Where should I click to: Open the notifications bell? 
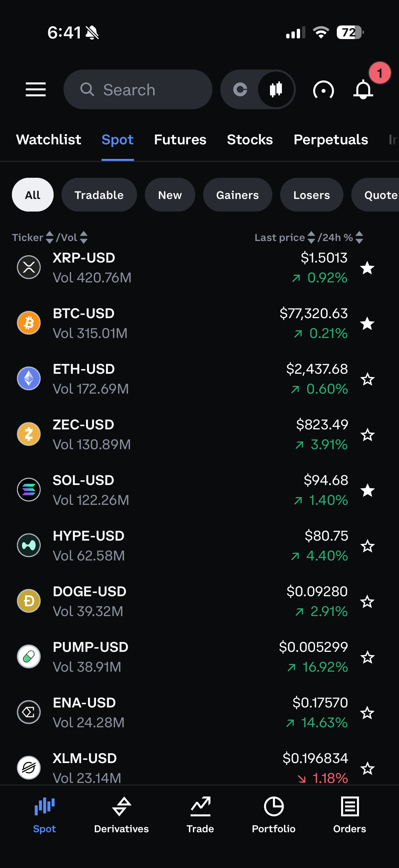(x=363, y=90)
